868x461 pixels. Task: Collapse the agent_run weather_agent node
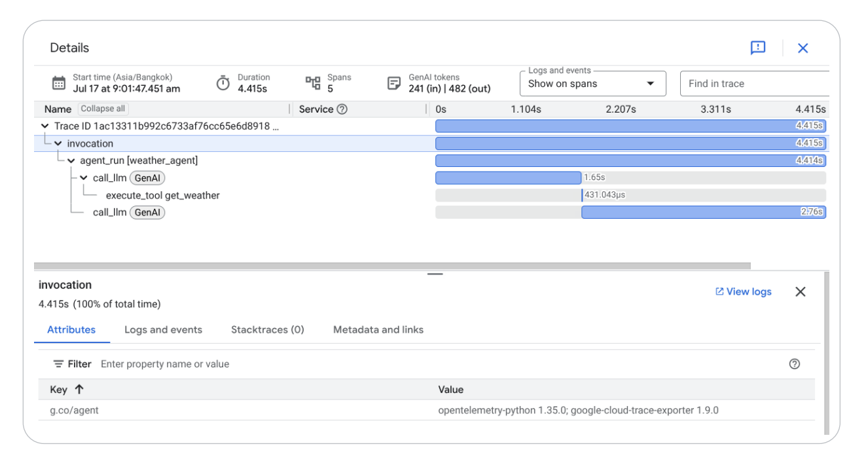(x=71, y=160)
